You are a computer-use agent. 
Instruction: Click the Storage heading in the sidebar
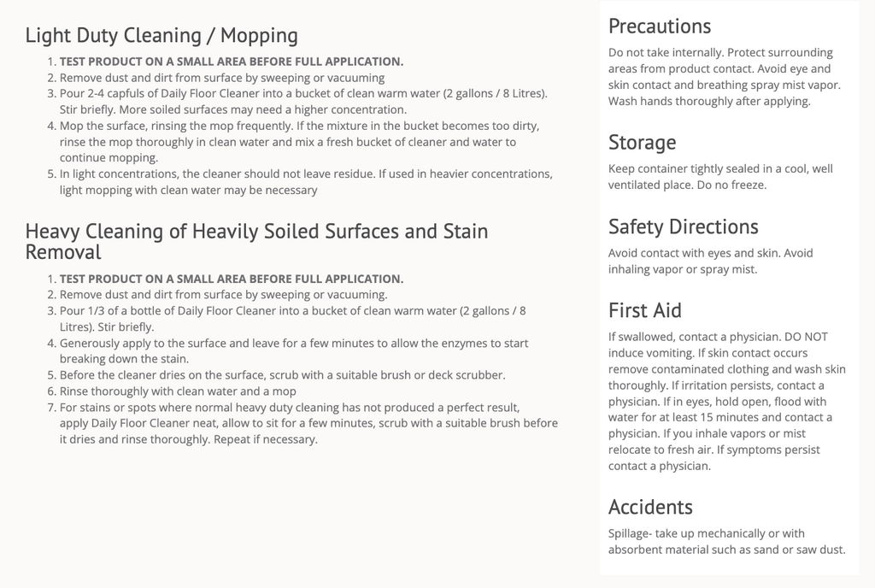pyautogui.click(x=642, y=142)
